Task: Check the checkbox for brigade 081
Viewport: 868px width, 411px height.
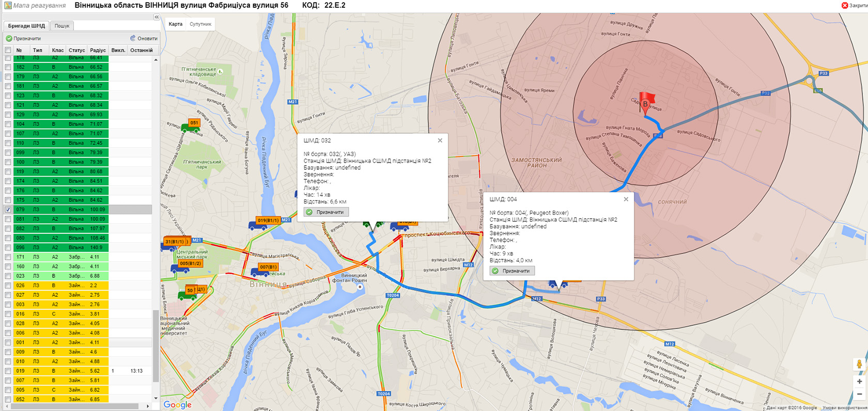Action: [x=8, y=219]
